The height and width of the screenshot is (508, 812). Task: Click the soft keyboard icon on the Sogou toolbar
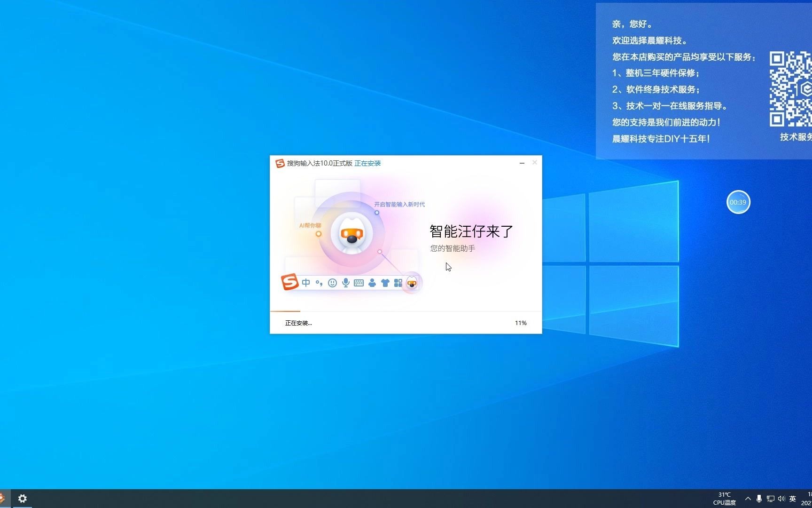tap(359, 283)
